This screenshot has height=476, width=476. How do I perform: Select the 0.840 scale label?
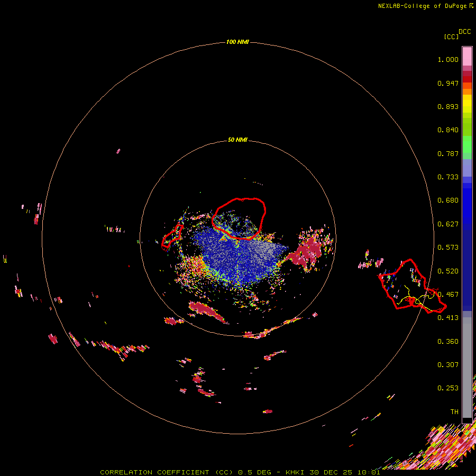[448, 130]
